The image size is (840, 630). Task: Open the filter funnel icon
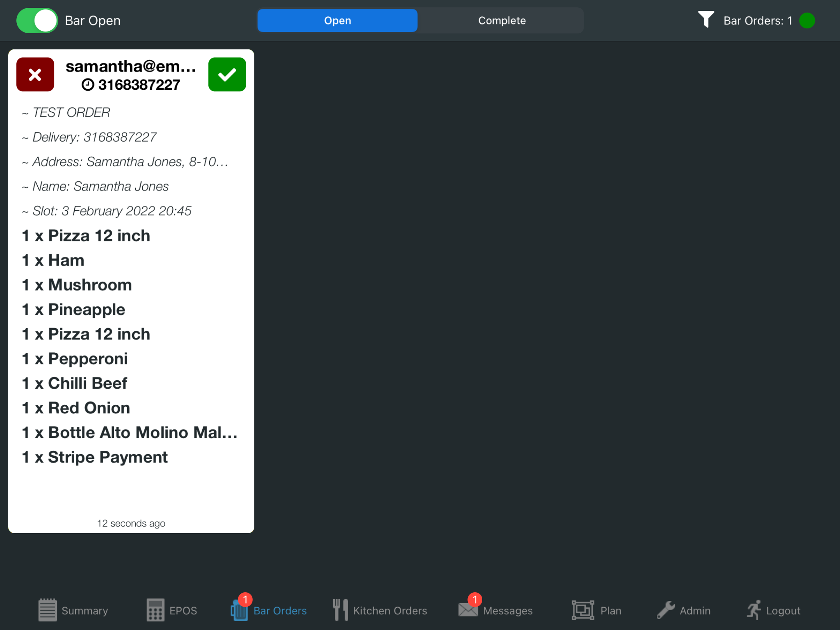point(705,19)
